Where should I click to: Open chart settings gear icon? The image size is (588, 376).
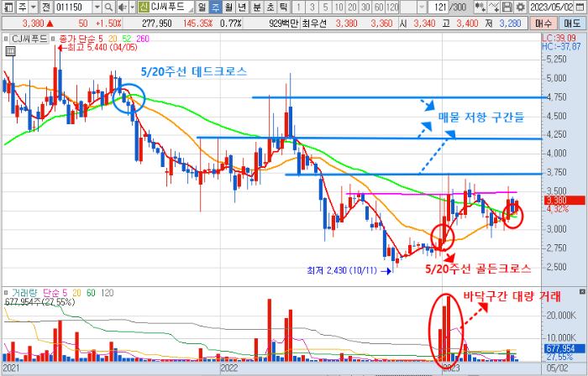[521, 7]
